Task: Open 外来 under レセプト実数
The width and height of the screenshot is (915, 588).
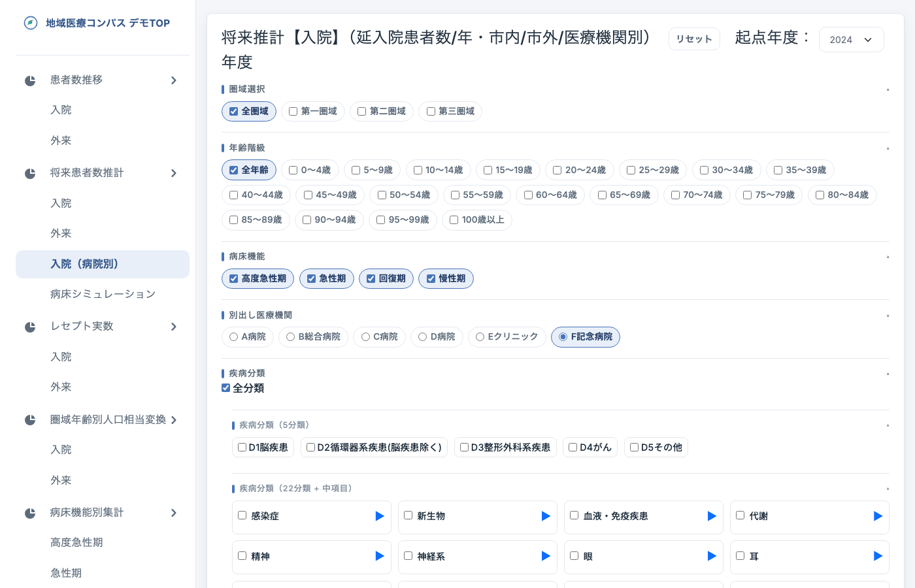Action: coord(61,387)
